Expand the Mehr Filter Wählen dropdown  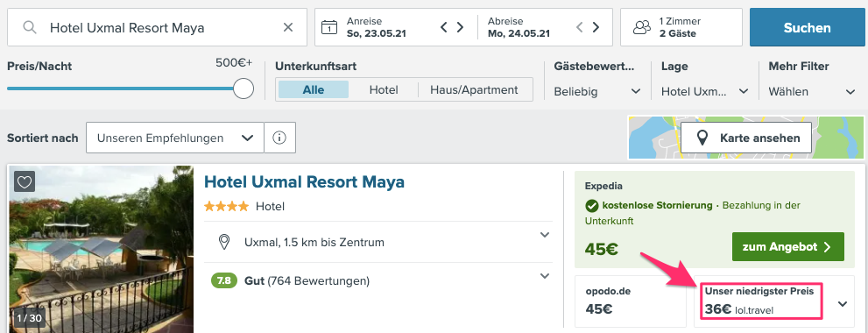[x=812, y=92]
